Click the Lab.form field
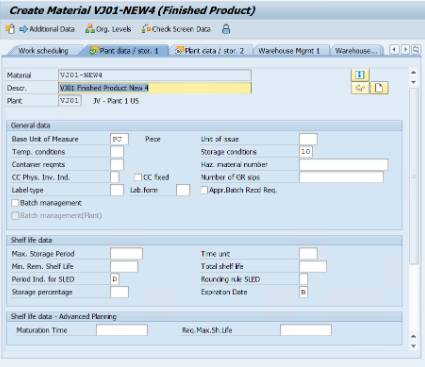The height and width of the screenshot is (367, 425). click(183, 190)
